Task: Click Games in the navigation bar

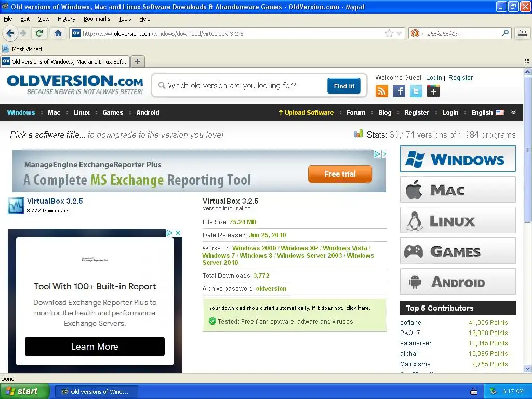Action: click(x=113, y=113)
